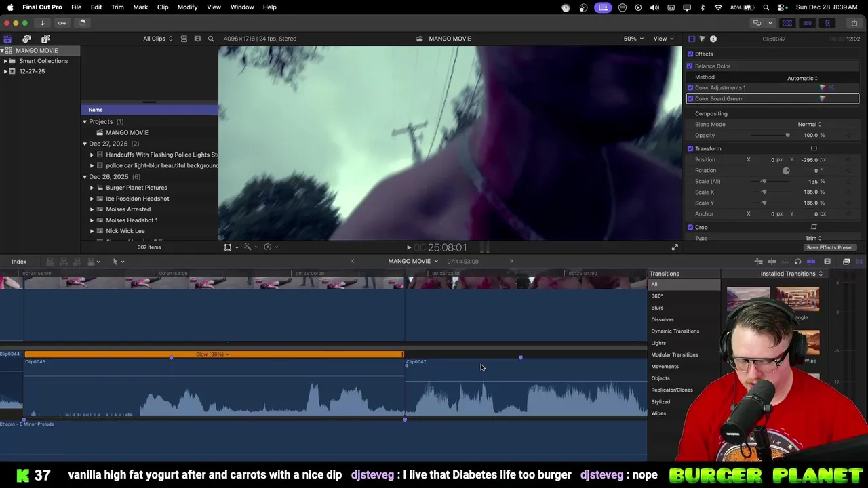Select the Video Inspector tab icon

coord(691,39)
